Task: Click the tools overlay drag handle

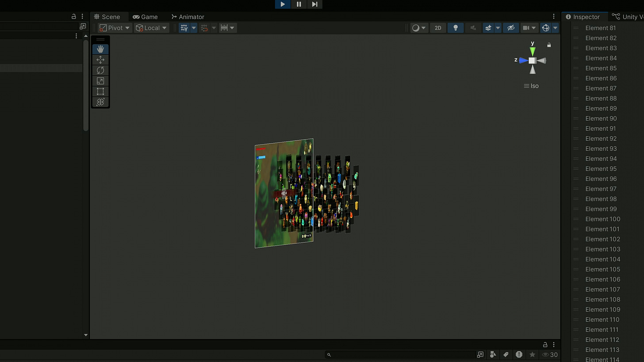Action: (x=100, y=39)
